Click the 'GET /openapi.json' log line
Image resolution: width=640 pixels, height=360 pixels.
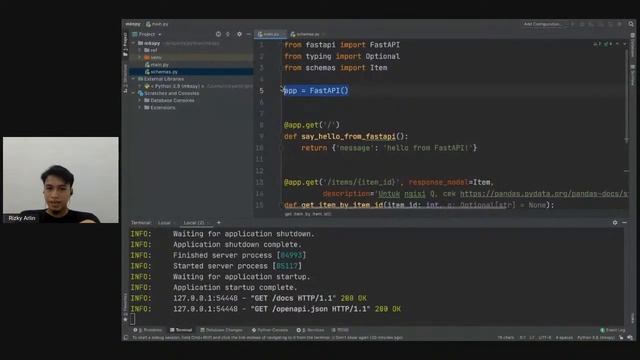[265, 309]
